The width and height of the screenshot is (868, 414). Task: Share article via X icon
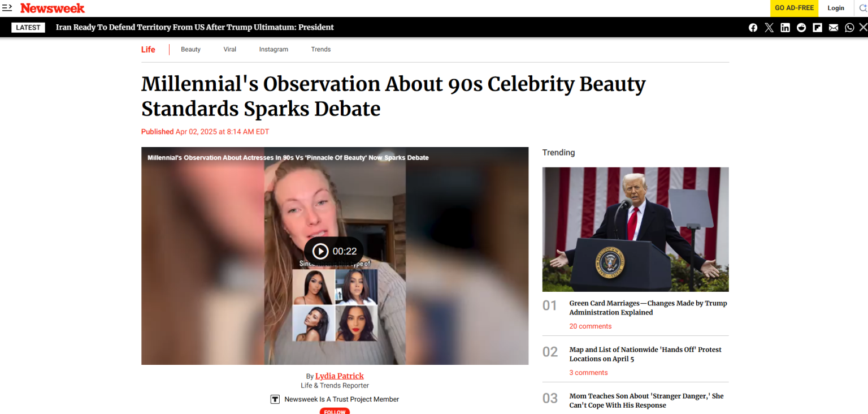click(769, 28)
